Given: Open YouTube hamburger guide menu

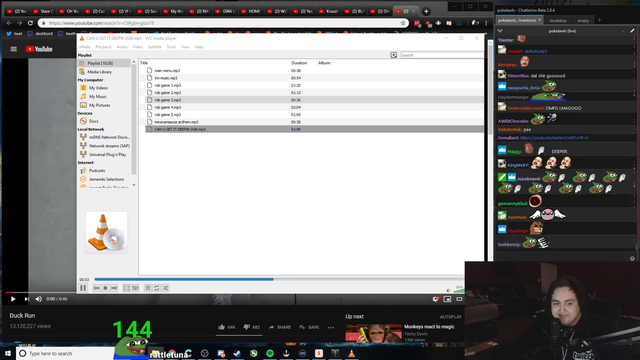Looking at the screenshot, I should (x=13, y=49).
